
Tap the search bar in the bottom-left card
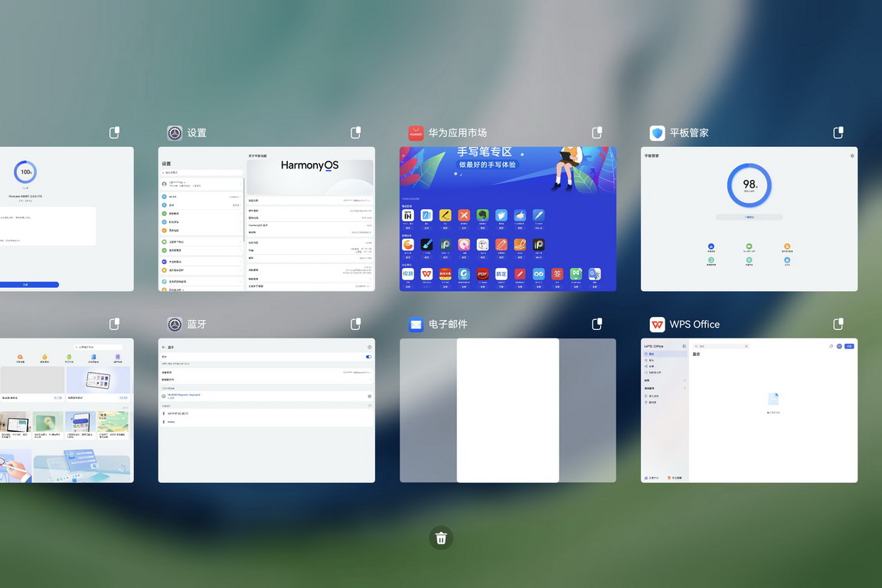pyautogui.click(x=99, y=347)
